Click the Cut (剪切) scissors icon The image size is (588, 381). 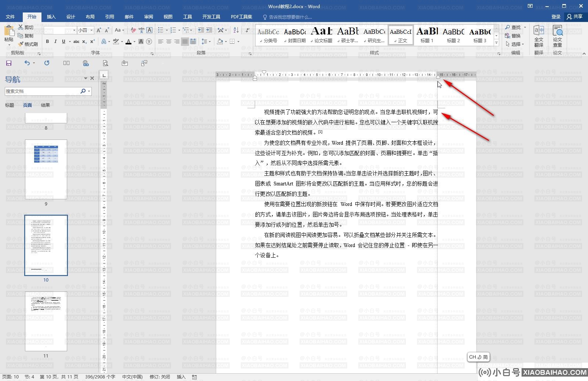[21, 28]
